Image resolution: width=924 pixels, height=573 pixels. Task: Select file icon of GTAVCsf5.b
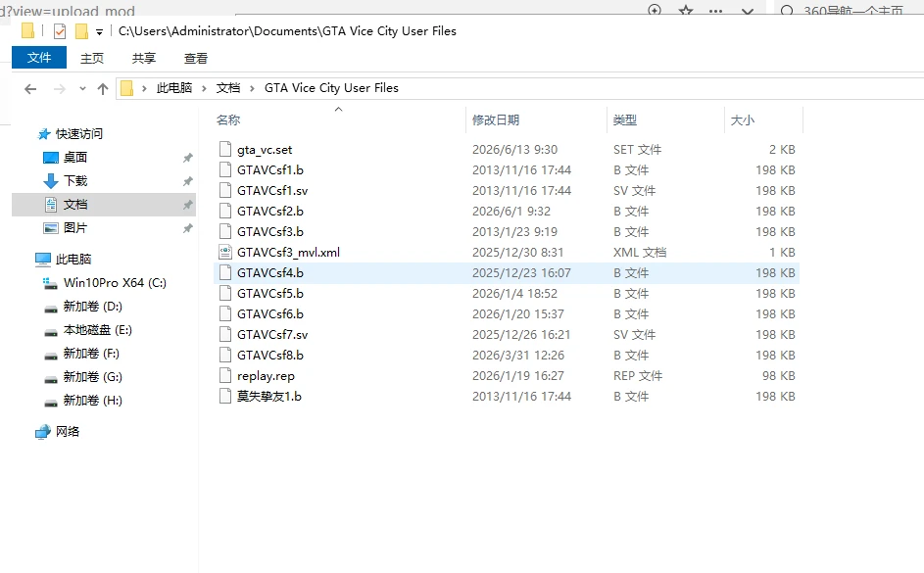(225, 293)
